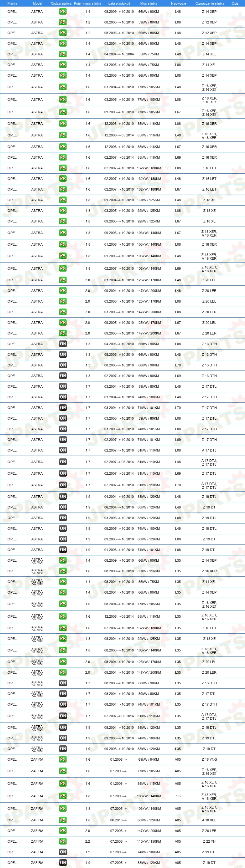
Task: Click the body value 1.8 in the ZAFIRA row
Action: click(178, 796)
